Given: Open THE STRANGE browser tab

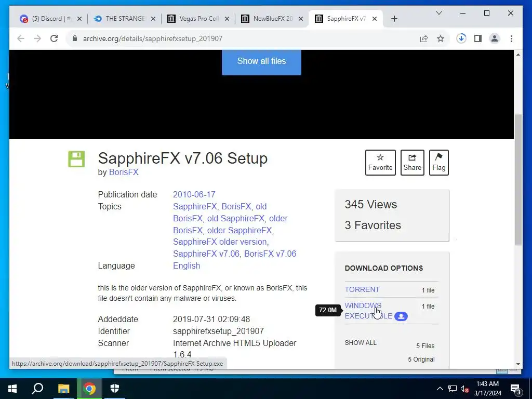Looking at the screenshot, I should pos(125,19).
